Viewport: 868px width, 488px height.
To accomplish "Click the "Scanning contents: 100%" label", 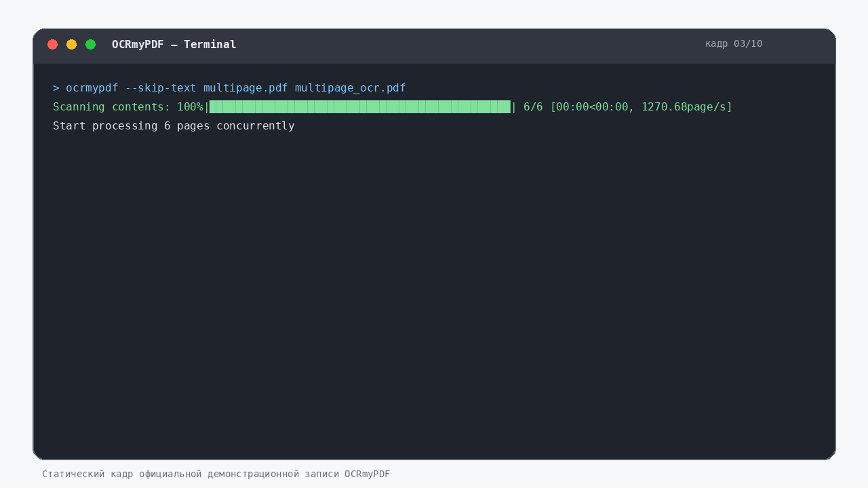I will tap(128, 107).
